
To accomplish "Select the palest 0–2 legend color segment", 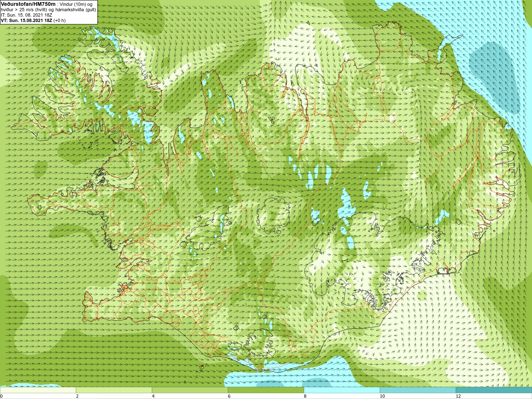I will coord(38,390).
